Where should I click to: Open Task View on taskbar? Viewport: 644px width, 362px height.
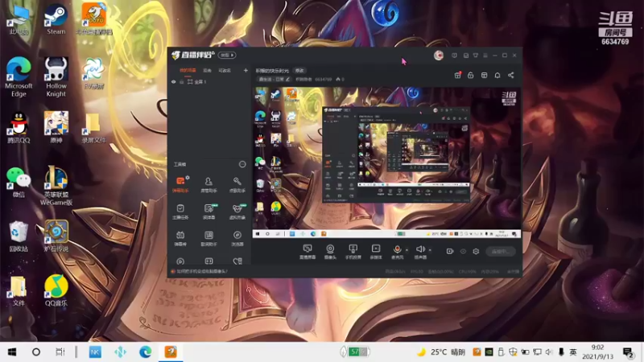[60, 352]
